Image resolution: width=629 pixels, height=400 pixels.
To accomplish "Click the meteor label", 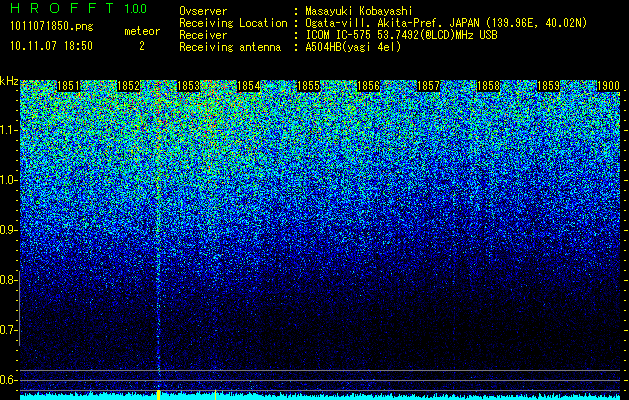I will click(142, 31).
